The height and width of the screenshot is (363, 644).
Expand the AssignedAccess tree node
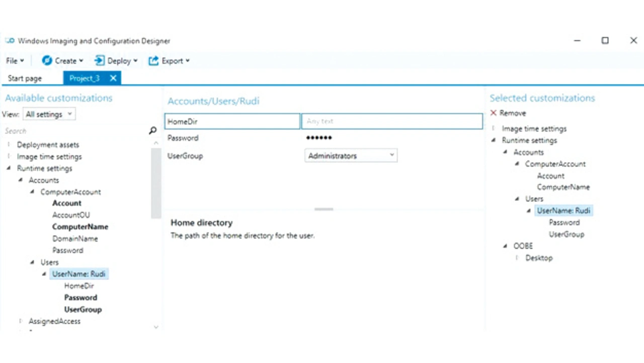click(x=21, y=321)
